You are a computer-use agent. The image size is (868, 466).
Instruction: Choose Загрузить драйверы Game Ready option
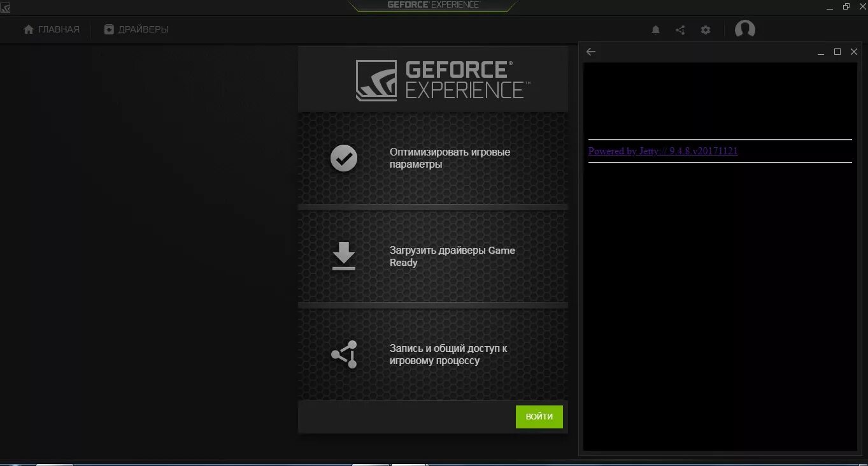click(x=432, y=256)
